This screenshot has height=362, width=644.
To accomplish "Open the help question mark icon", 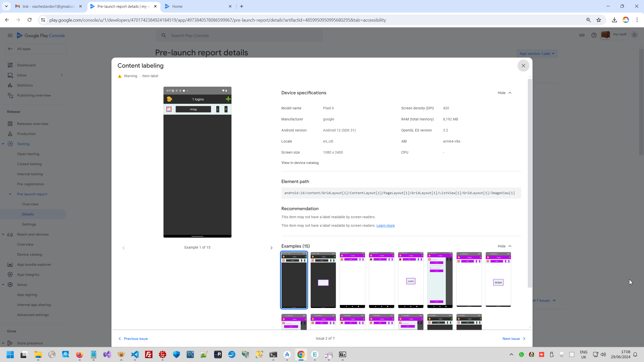I will tap(594, 35).
